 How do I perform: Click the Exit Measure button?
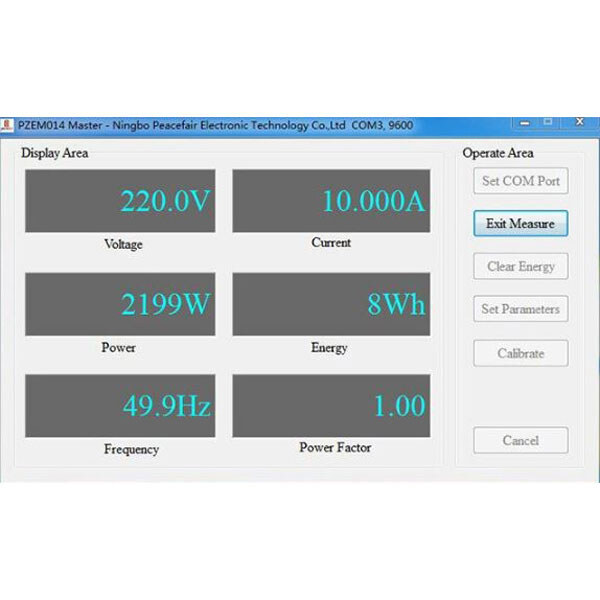pyautogui.click(x=520, y=223)
